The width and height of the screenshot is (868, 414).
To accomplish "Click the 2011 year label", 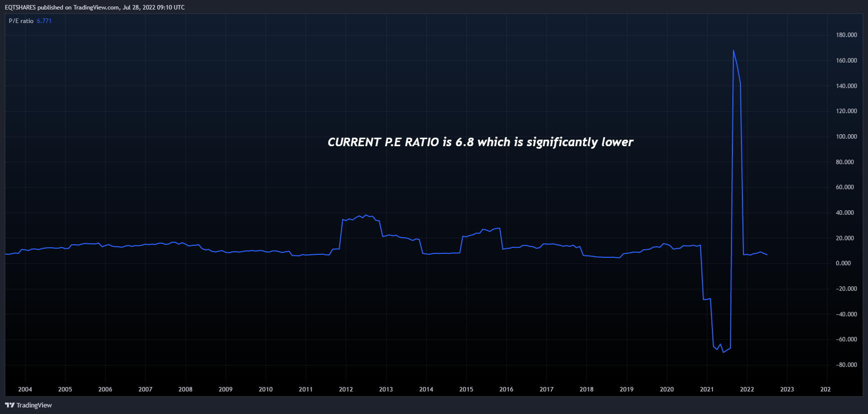I will (306, 389).
